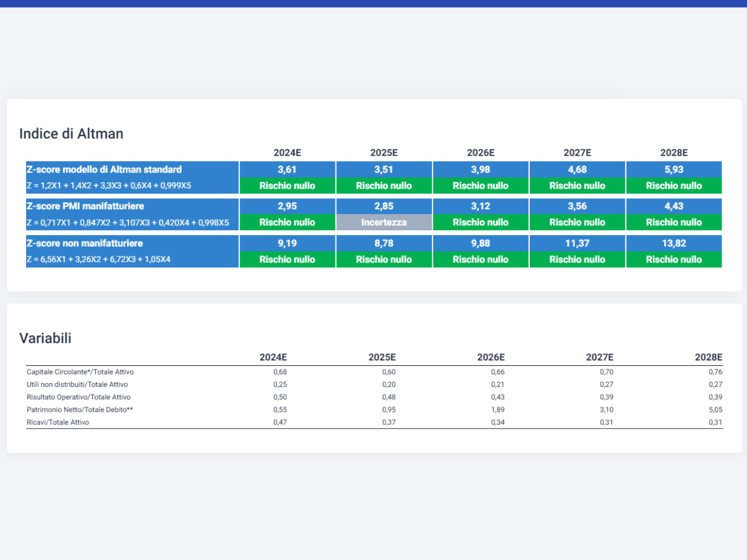Click the "Variabili" section heading
This screenshot has width=747, height=560.
tap(45, 338)
